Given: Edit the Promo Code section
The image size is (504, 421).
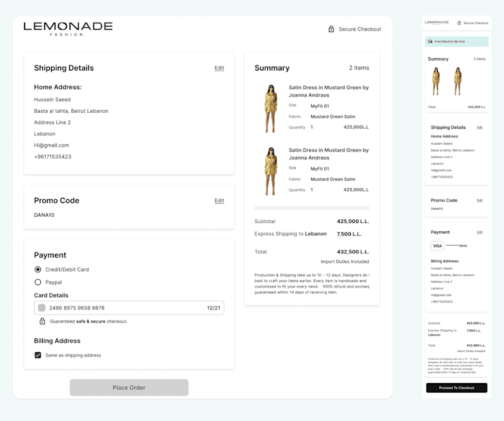Looking at the screenshot, I should pyautogui.click(x=219, y=200).
